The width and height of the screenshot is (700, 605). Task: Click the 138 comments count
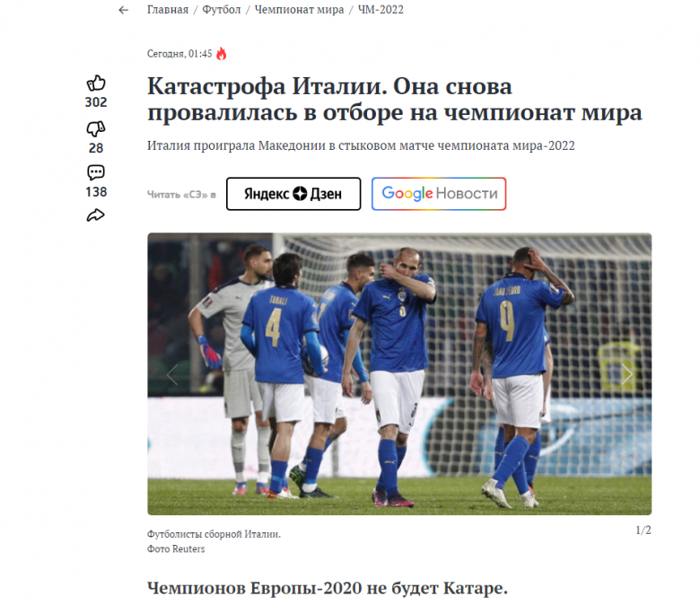[96, 192]
